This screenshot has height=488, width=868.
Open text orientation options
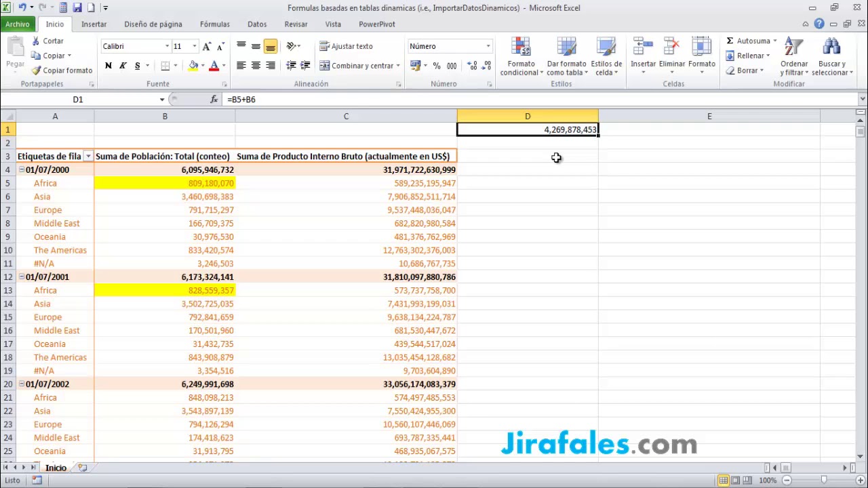coord(293,46)
